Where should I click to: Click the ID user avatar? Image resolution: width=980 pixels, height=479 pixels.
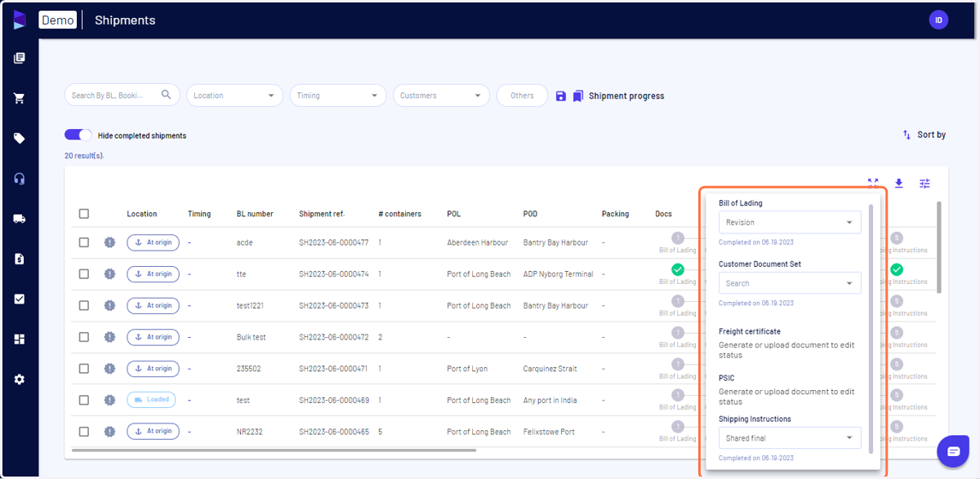(x=938, y=20)
